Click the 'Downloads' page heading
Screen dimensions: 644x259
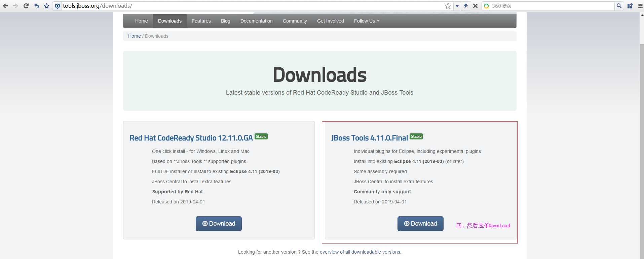point(319,75)
